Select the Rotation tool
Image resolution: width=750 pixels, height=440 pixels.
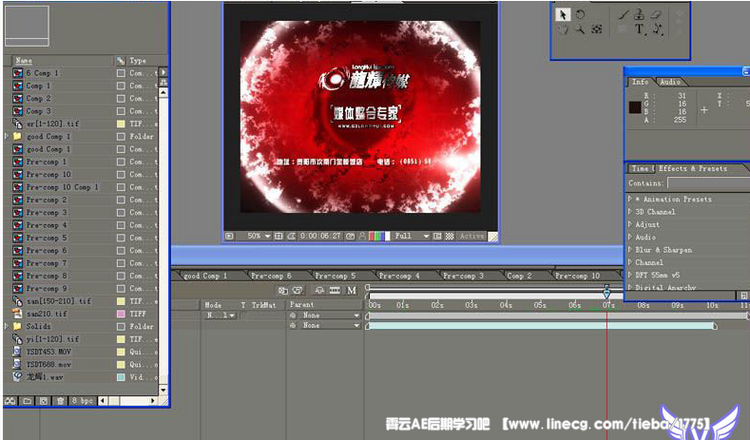pos(580,15)
